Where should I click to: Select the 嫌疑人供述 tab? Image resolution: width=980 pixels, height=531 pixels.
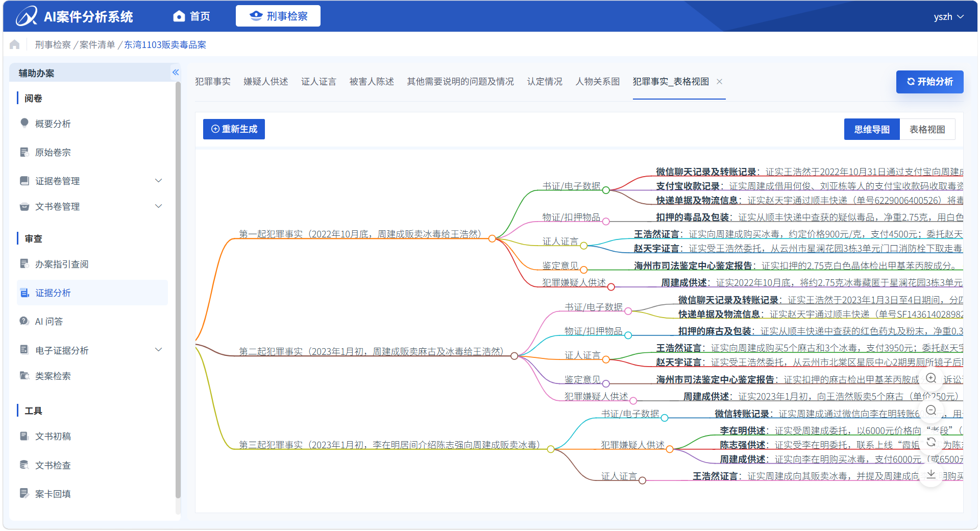click(x=265, y=82)
